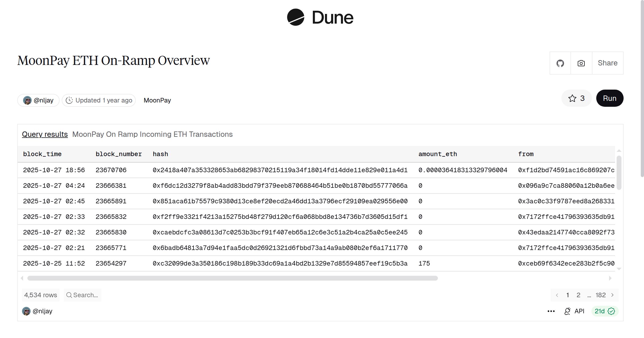Click previous page arrow in pagination

pyautogui.click(x=557, y=295)
